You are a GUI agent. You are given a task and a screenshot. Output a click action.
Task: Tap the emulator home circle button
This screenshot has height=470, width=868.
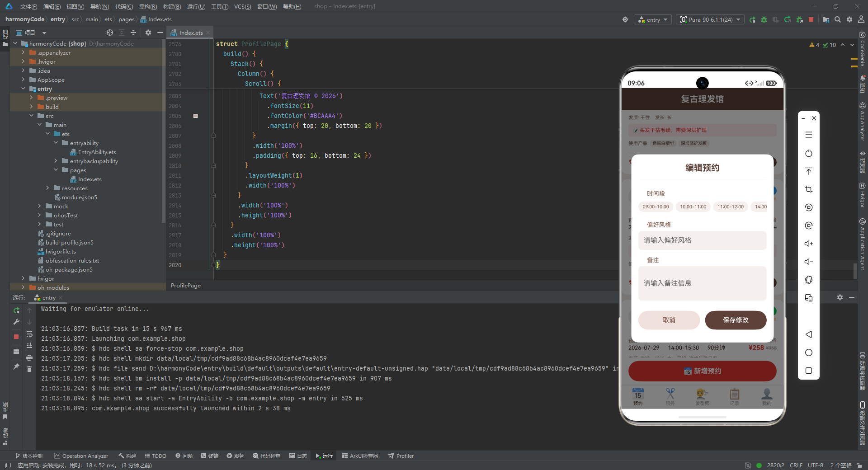809,352
